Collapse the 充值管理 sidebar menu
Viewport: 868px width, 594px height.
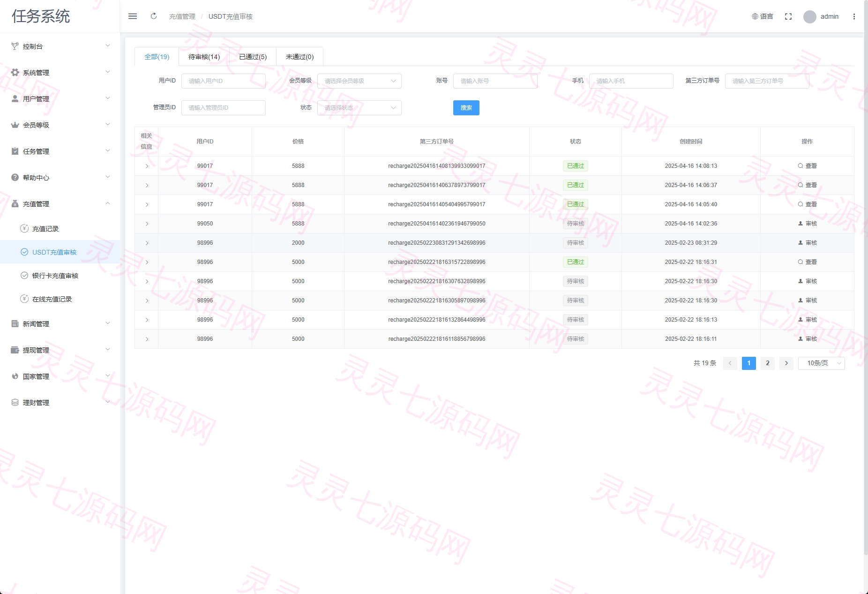point(60,204)
